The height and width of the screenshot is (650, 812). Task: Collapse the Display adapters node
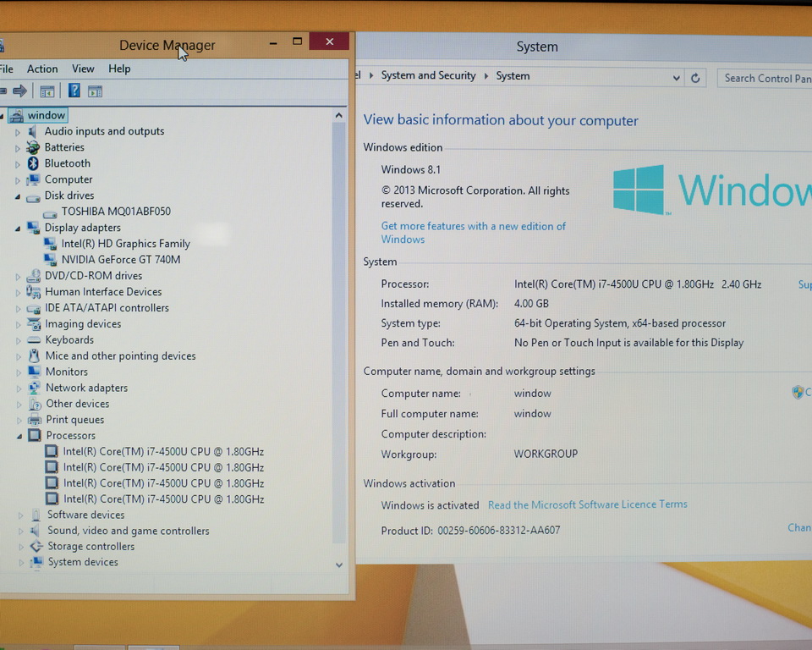18,229
